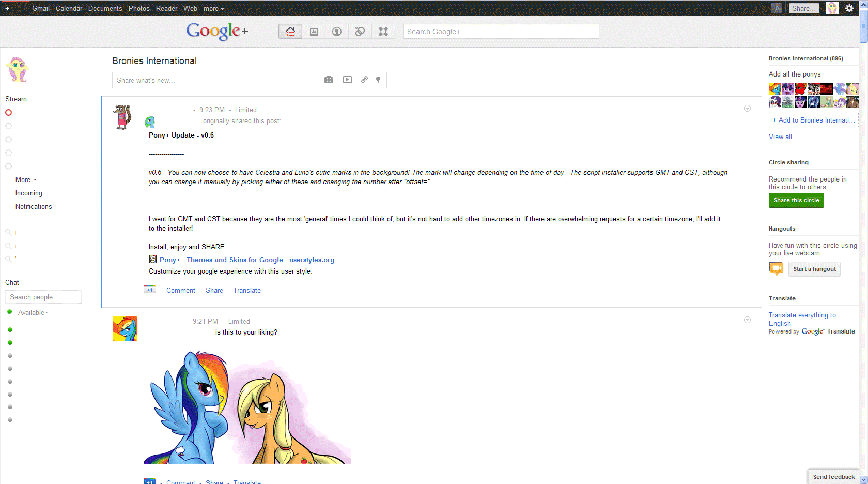The image size is (868, 484).
Task: Click the Rainbow Dash member thumbnail in circle grid
Action: click(775, 89)
